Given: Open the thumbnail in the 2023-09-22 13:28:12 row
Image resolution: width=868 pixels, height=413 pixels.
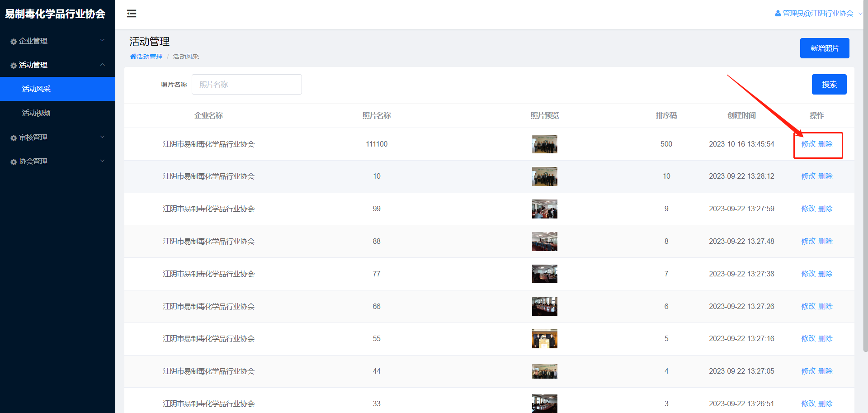Looking at the screenshot, I should pos(545,176).
